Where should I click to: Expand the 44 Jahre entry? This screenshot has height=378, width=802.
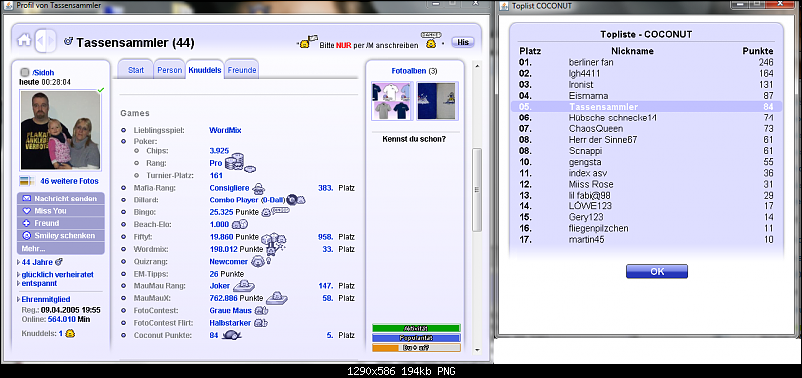tap(19, 262)
